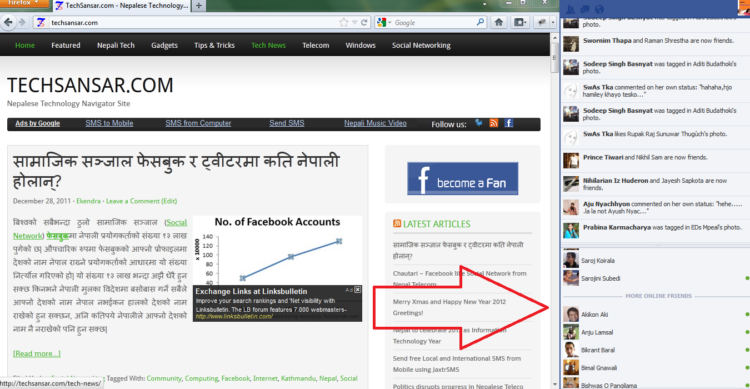Screen dimensions: 750x389
Task: Bookmark this page with the star icon
Action: pos(343,22)
